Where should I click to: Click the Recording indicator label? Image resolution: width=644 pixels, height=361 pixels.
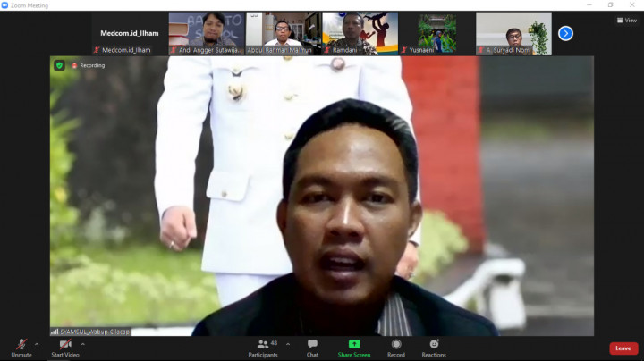point(89,65)
